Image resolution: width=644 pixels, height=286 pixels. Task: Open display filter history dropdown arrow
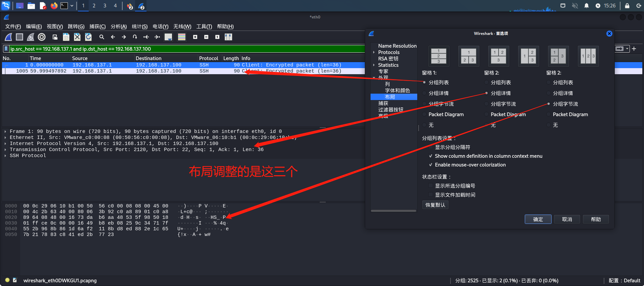627,49
